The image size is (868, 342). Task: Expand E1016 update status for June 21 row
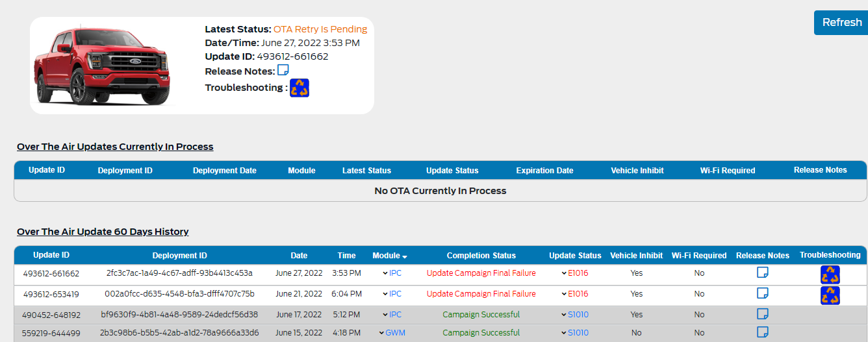pos(564,294)
